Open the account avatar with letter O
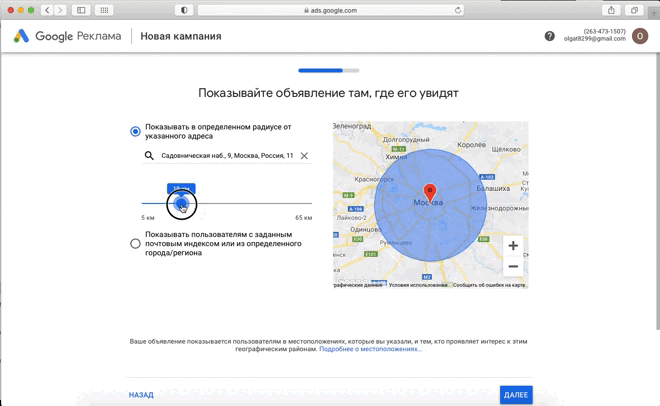 pyautogui.click(x=640, y=36)
